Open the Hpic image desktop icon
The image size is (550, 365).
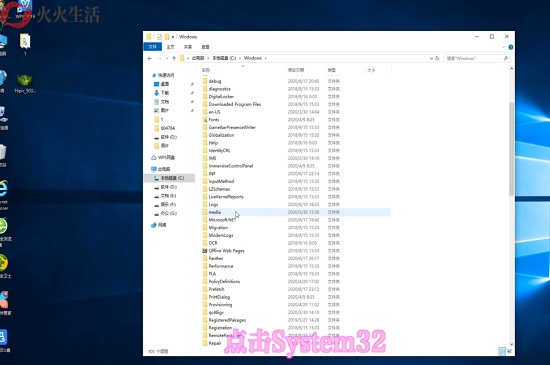coord(25,83)
